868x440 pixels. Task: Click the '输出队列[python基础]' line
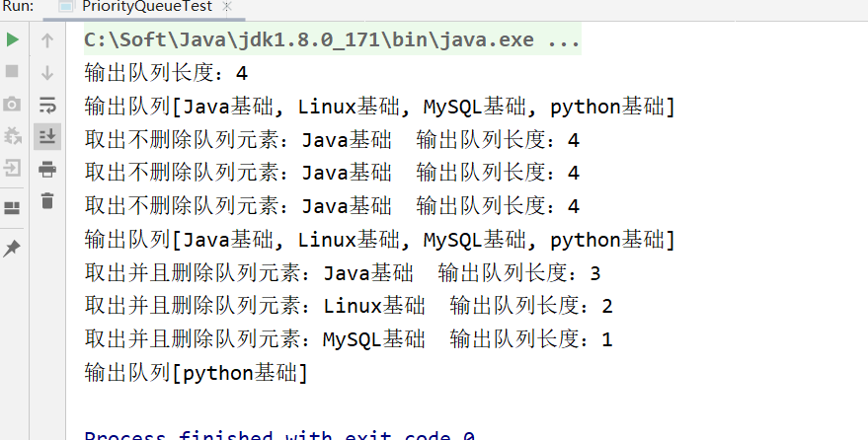[x=196, y=373]
